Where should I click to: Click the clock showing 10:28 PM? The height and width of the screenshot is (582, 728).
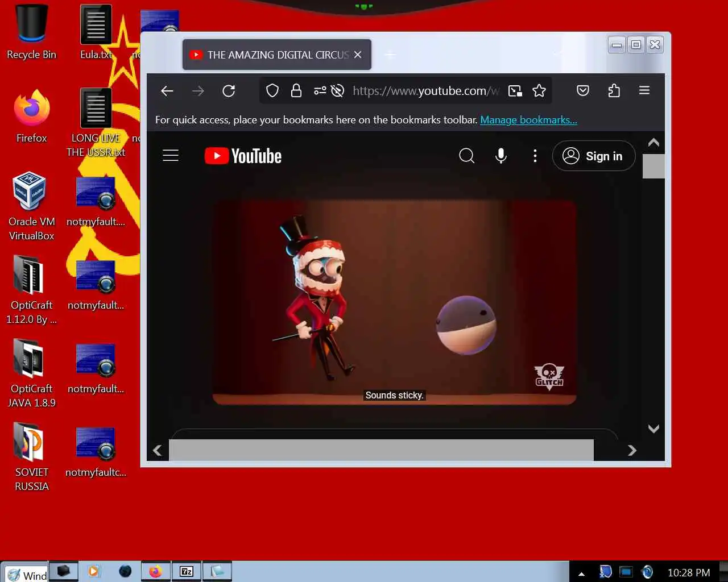click(689, 573)
